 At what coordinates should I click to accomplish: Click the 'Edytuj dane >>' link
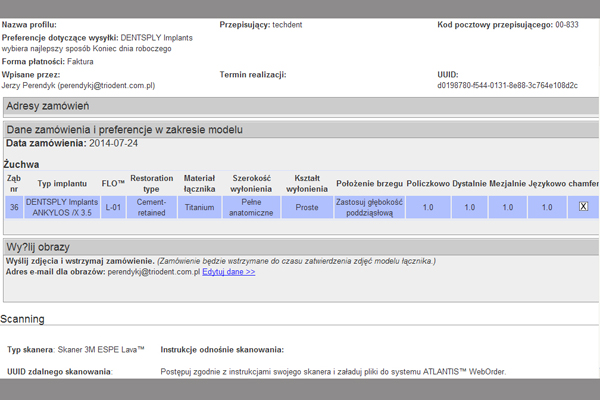[x=228, y=271]
